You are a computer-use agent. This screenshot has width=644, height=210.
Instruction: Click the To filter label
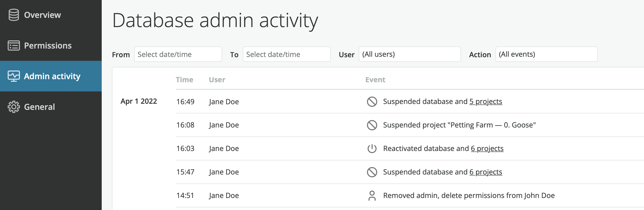click(x=234, y=55)
